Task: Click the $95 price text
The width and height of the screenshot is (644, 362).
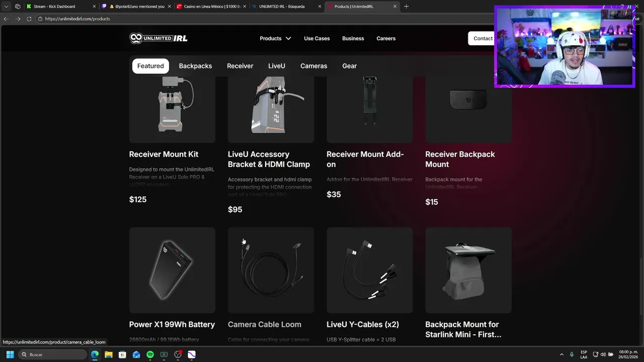Action: tap(235, 210)
